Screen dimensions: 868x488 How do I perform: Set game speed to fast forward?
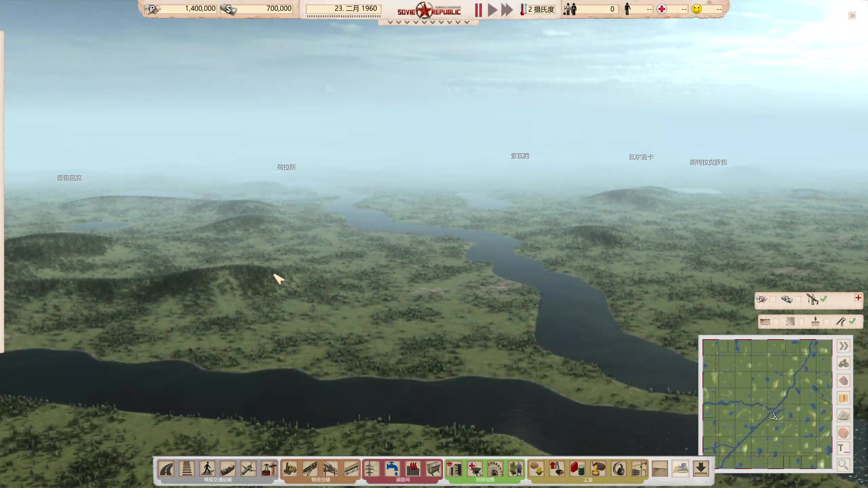coord(507,10)
